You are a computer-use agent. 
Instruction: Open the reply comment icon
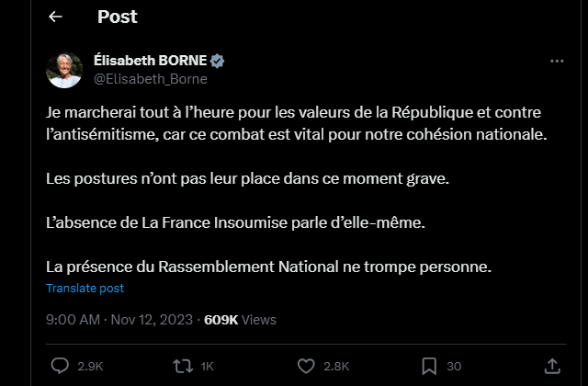tap(61, 366)
